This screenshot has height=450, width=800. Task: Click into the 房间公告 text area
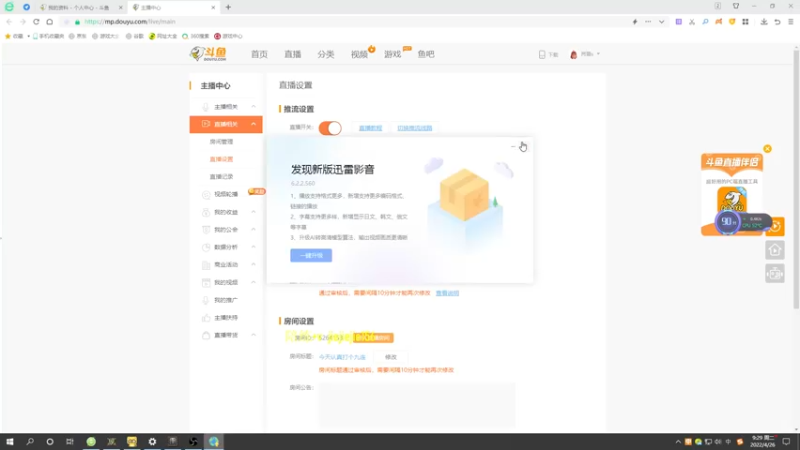(x=417, y=405)
